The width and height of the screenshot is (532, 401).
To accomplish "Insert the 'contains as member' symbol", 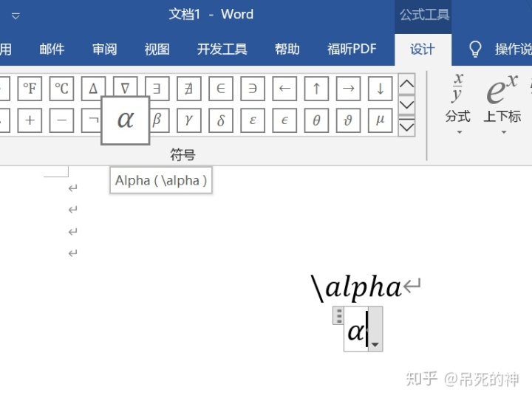I will click(253, 89).
